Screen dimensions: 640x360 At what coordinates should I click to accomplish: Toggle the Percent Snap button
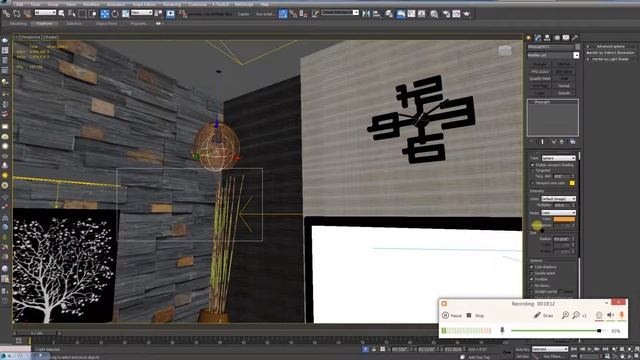pos(304,13)
